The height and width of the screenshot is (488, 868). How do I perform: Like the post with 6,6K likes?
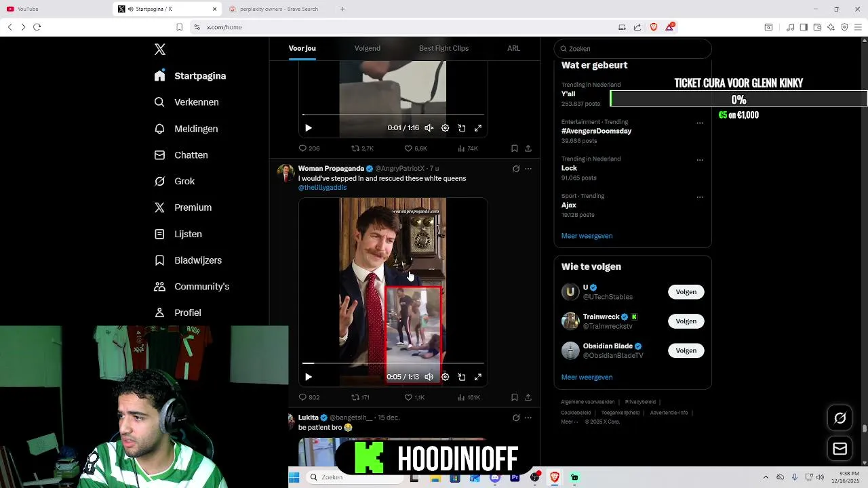[x=416, y=148]
